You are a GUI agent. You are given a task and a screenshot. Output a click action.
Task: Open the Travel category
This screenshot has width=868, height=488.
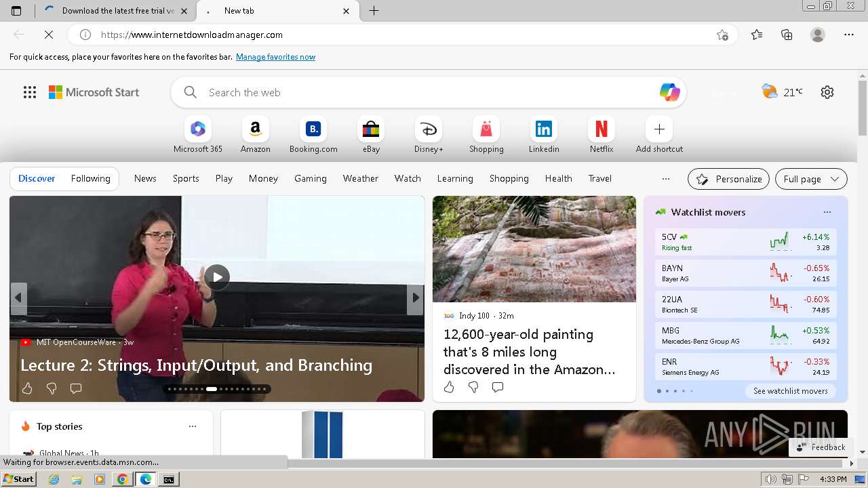tap(600, 178)
